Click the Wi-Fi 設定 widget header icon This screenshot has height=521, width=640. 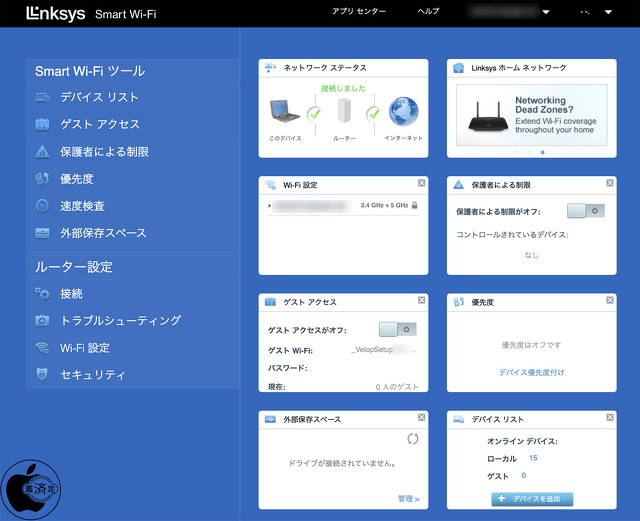pyautogui.click(x=270, y=185)
